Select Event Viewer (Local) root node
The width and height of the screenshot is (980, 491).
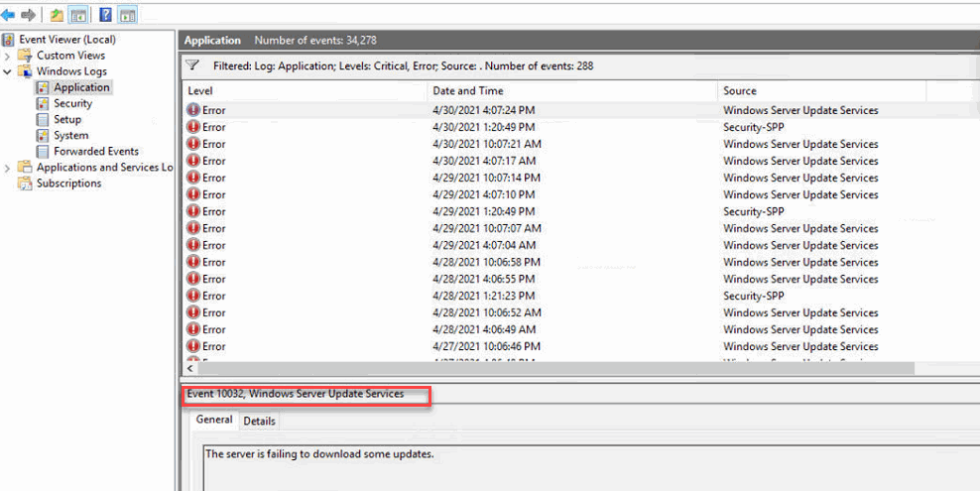(66, 40)
